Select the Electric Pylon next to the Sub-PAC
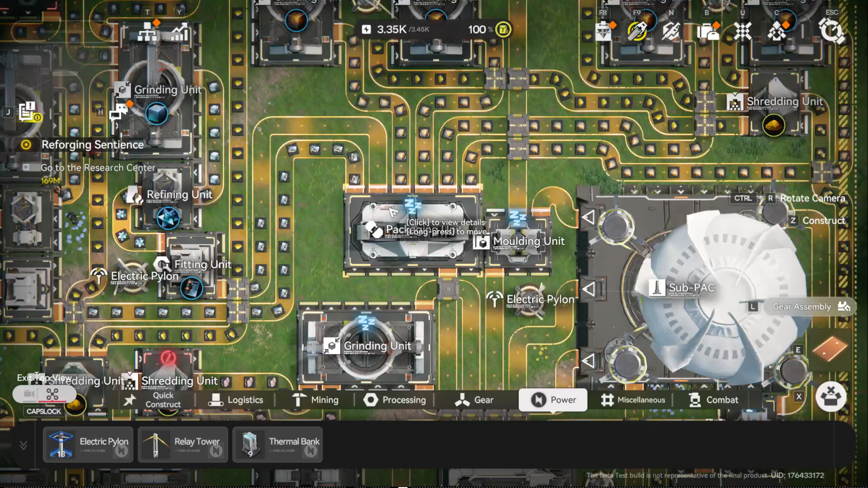The image size is (868, 488). pyautogui.click(x=530, y=300)
